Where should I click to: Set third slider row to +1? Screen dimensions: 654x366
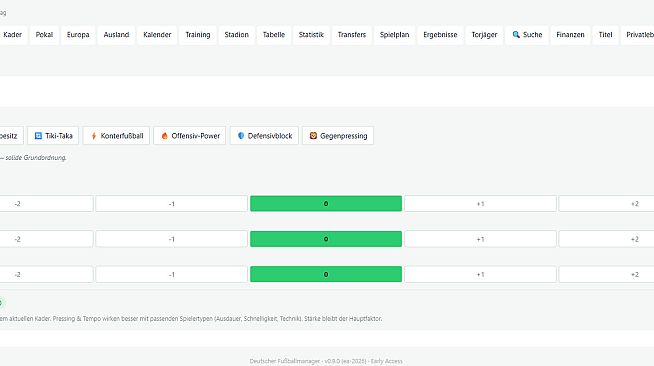(480, 275)
